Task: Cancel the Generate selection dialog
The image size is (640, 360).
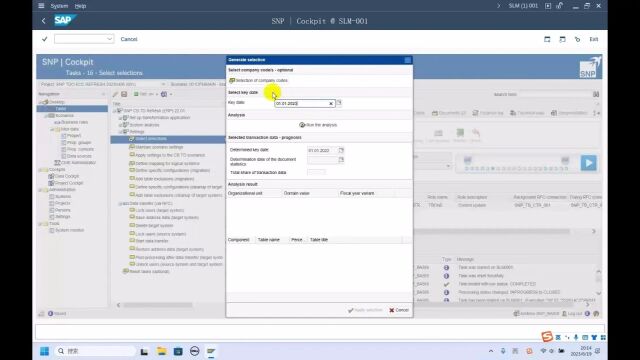Action: pyautogui.click(x=398, y=310)
